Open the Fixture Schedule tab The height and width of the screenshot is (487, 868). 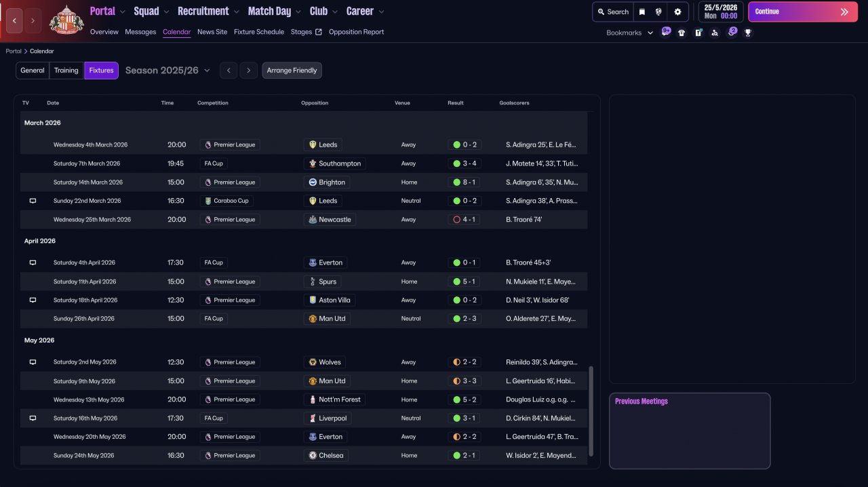point(259,32)
